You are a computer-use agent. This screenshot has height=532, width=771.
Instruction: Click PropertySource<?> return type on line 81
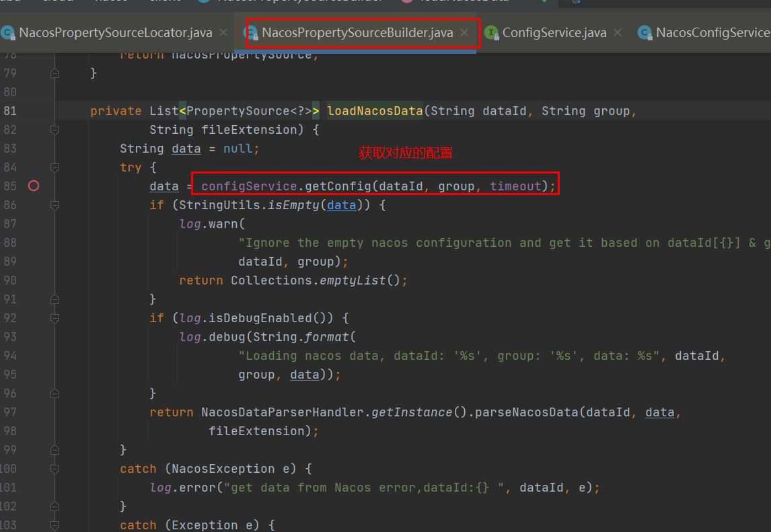[250, 111]
